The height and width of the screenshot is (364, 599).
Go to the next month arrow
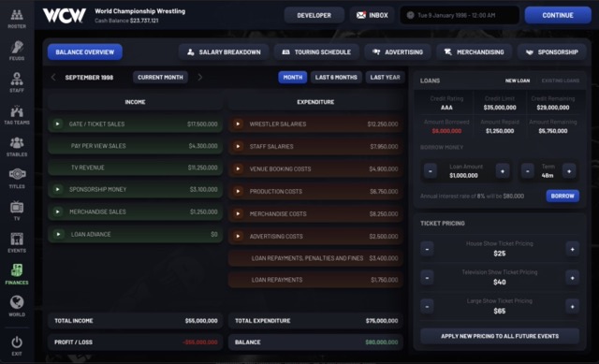(x=199, y=77)
